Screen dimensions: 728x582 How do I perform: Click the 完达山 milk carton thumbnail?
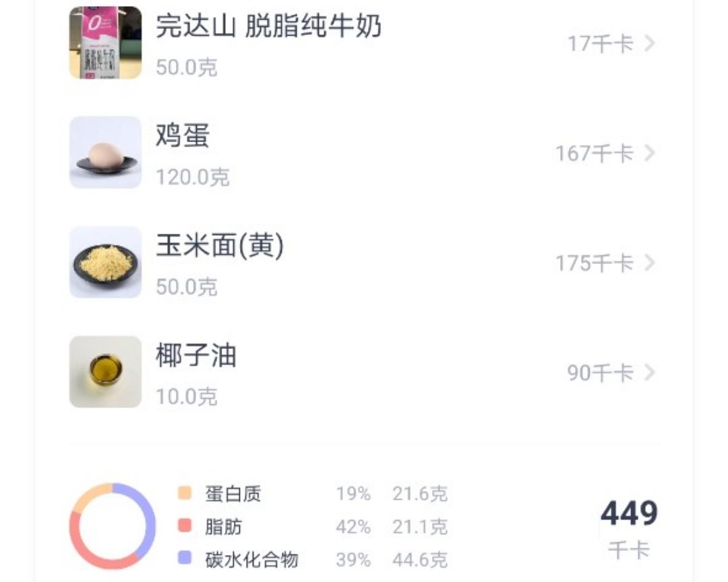[x=104, y=42]
